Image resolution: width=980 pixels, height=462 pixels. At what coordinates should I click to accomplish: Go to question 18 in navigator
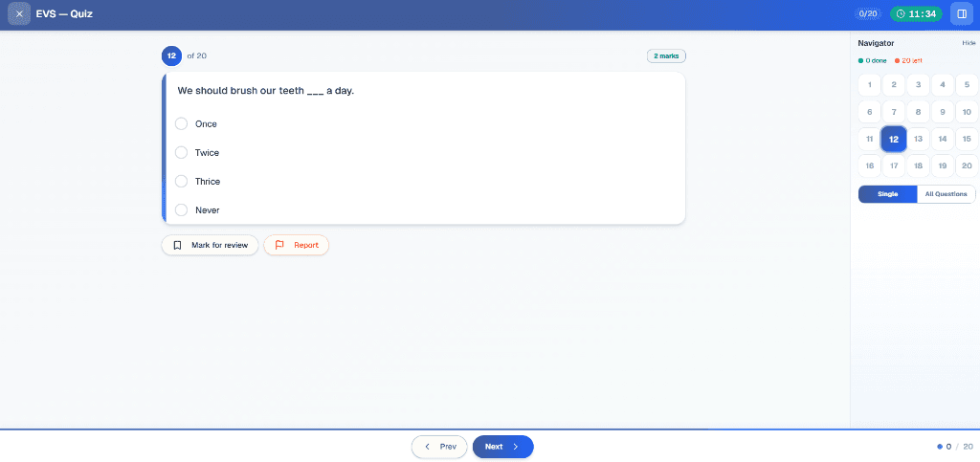point(918,165)
